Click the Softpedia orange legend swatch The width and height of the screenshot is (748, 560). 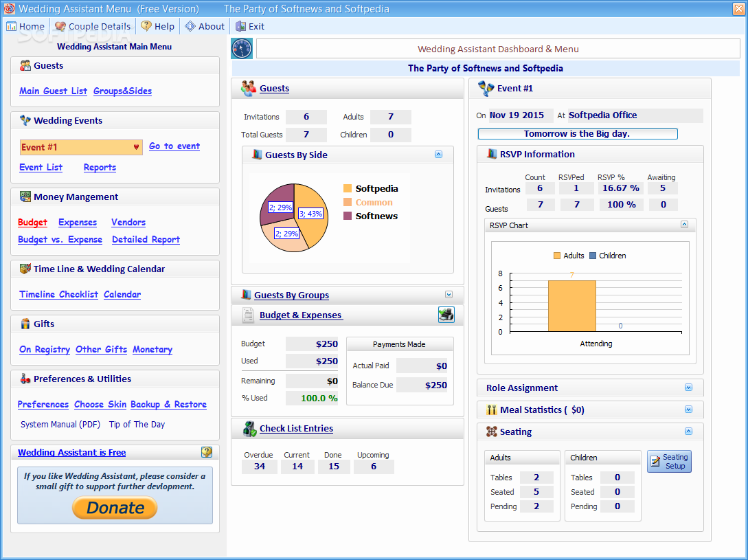pos(348,188)
